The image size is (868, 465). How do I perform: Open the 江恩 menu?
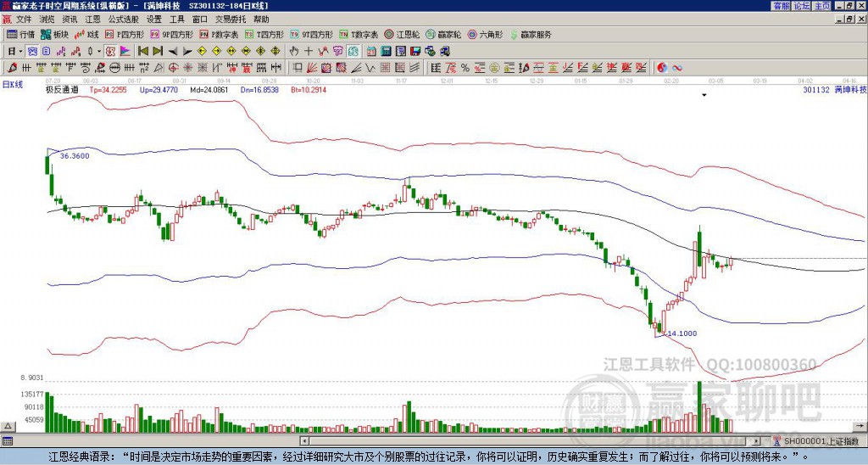[92, 20]
